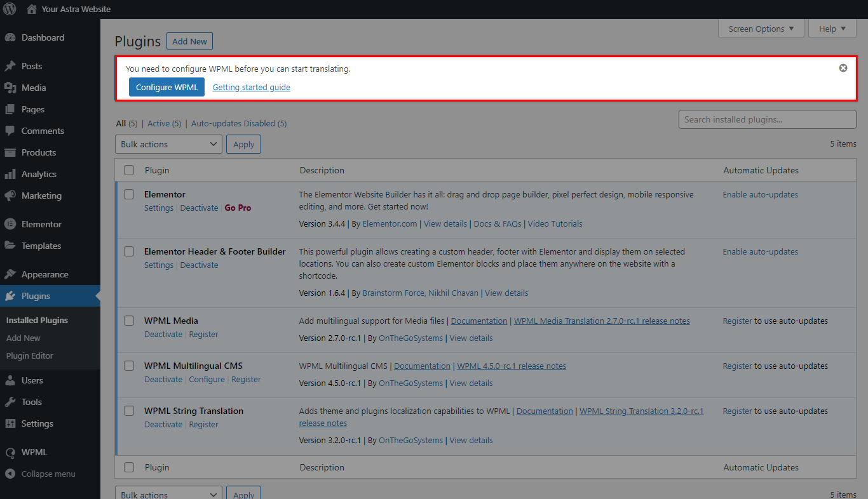Open WPML 4.5.0-rc.1 release notes link

pyautogui.click(x=512, y=366)
